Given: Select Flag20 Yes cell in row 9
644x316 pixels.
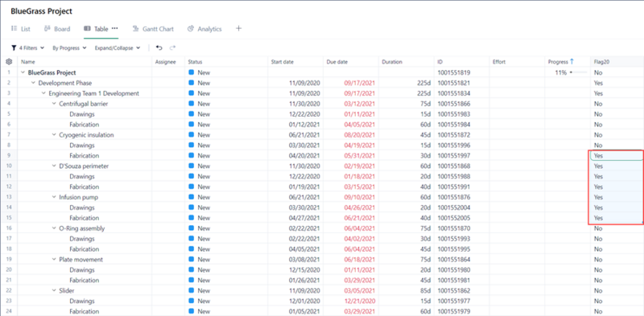Looking at the screenshot, I should (x=617, y=156).
